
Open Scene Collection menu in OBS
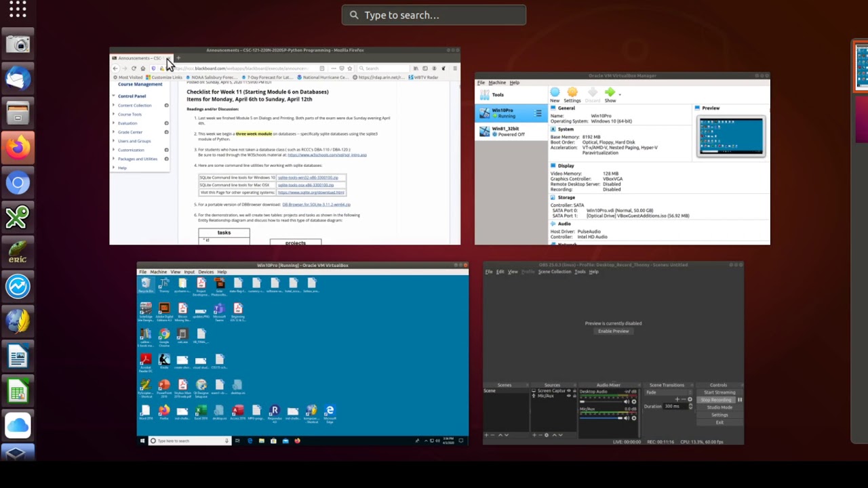click(555, 272)
